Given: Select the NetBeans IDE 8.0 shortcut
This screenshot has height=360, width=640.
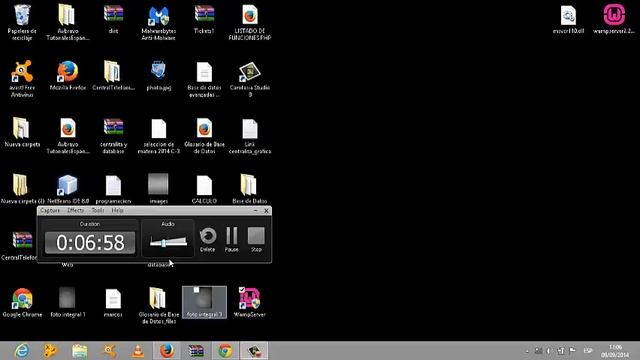Looking at the screenshot, I should (x=68, y=189).
